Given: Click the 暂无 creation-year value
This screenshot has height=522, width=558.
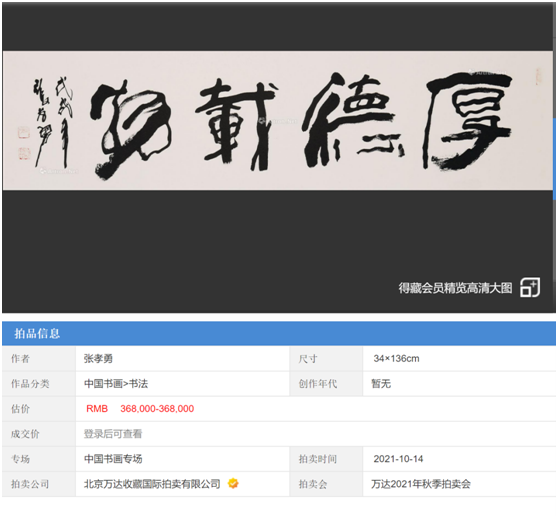Looking at the screenshot, I should [x=381, y=384].
